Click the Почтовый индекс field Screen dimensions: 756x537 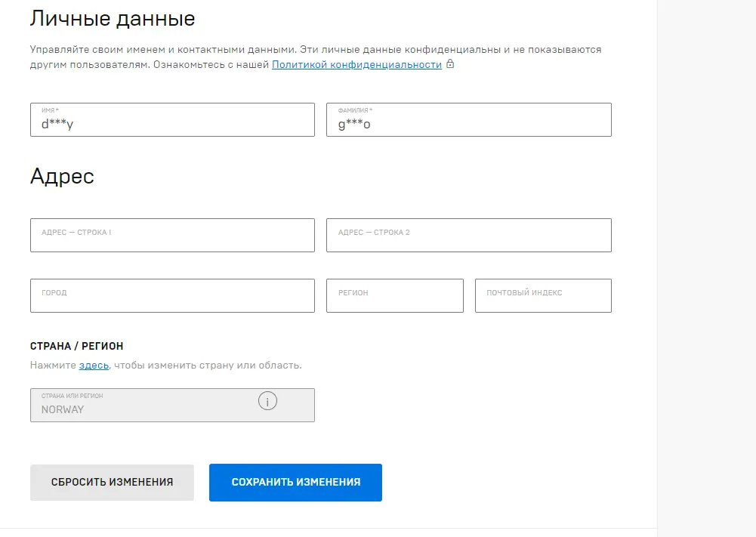click(543, 295)
